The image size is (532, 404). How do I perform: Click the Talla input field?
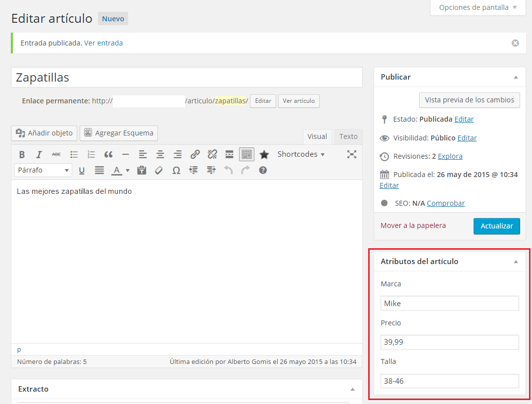click(x=449, y=381)
